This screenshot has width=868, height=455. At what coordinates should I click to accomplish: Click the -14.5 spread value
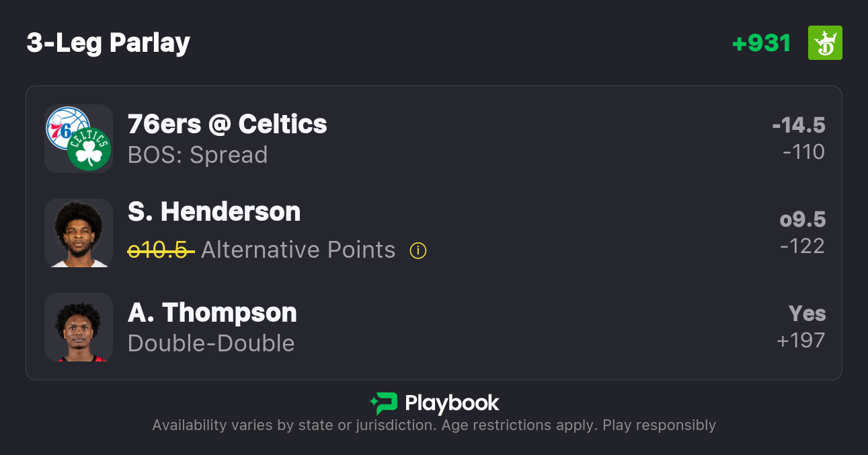click(x=799, y=125)
